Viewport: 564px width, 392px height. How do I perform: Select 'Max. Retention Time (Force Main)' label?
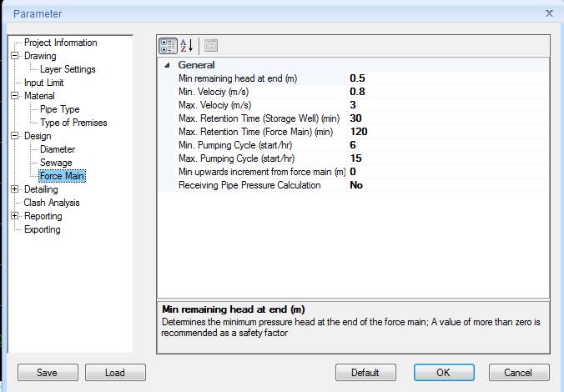click(255, 131)
